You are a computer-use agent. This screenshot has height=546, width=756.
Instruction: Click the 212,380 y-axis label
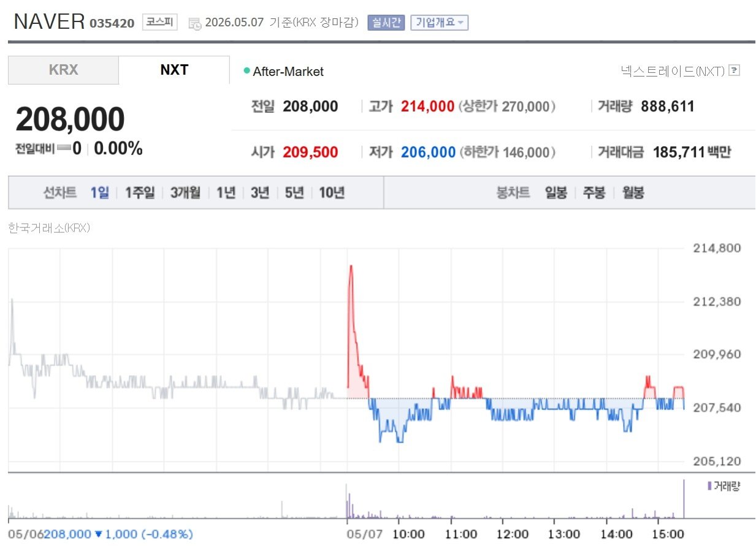pyautogui.click(x=717, y=301)
